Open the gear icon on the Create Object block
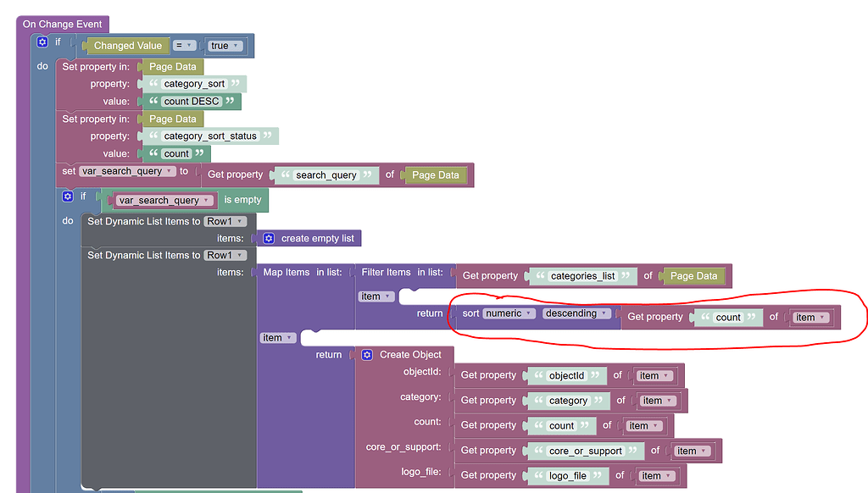Image resolution: width=868 pixels, height=493 pixels. (x=365, y=354)
